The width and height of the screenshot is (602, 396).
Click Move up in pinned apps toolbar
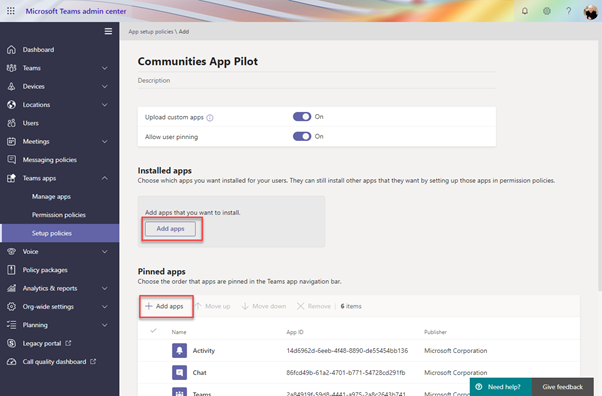tap(212, 306)
